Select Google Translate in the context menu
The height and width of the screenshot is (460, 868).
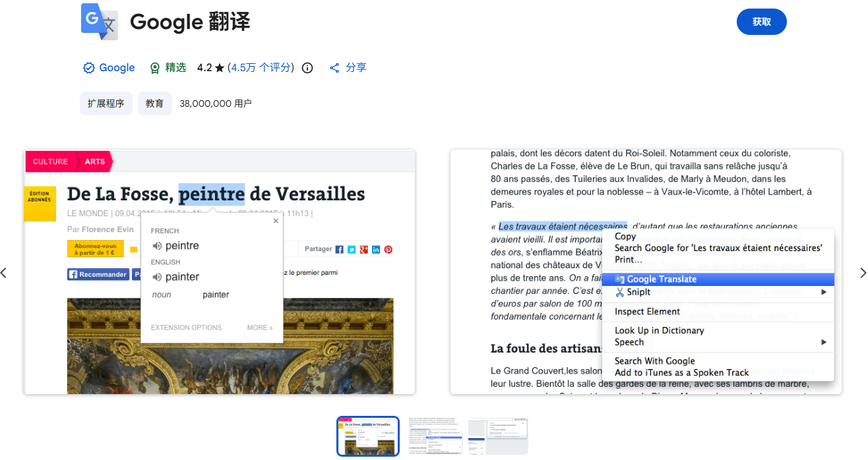pyautogui.click(x=655, y=279)
